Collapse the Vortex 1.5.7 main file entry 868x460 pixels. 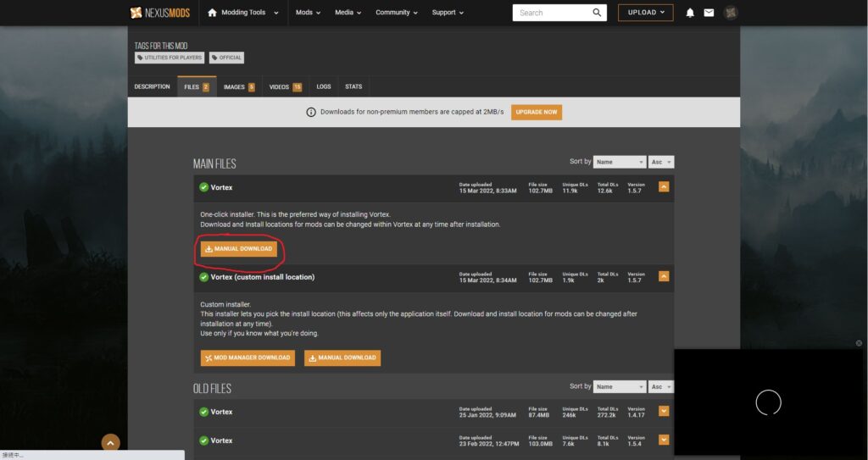(x=664, y=187)
